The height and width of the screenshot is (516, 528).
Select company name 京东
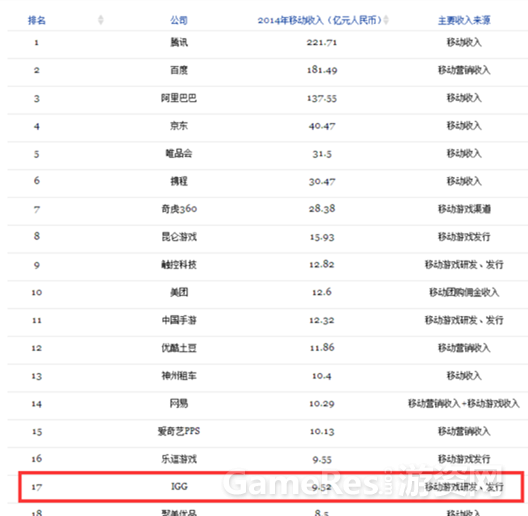(179, 126)
